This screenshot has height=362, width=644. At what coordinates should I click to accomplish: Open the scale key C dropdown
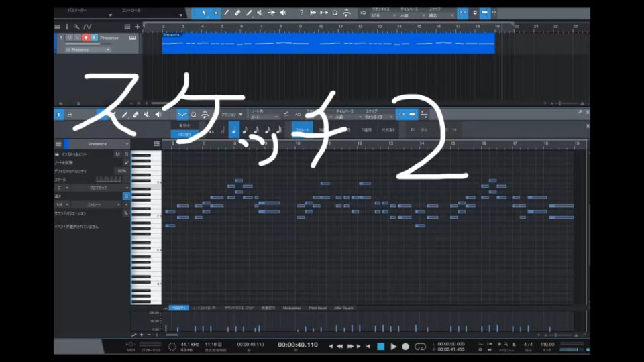click(x=62, y=188)
